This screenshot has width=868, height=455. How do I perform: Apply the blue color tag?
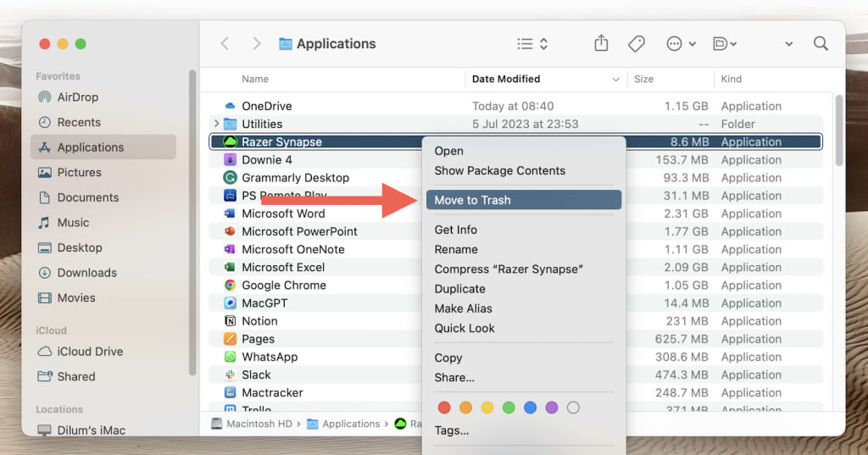[x=530, y=408]
